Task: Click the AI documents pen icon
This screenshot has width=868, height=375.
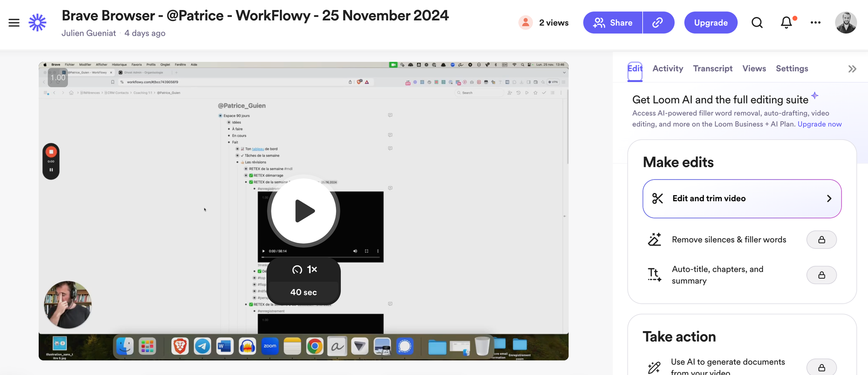Action: coord(654,368)
